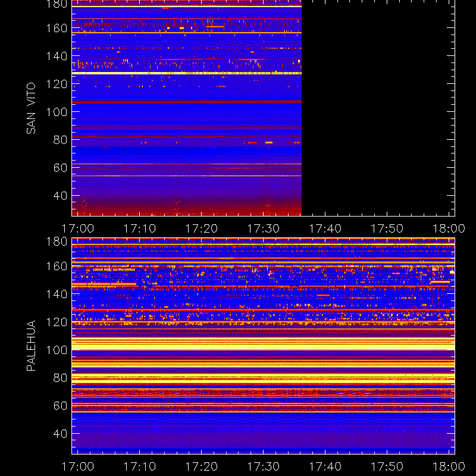This screenshot has height=476, width=476.
Task: Click 17:10 under the San Vito plot
Action: click(x=140, y=228)
